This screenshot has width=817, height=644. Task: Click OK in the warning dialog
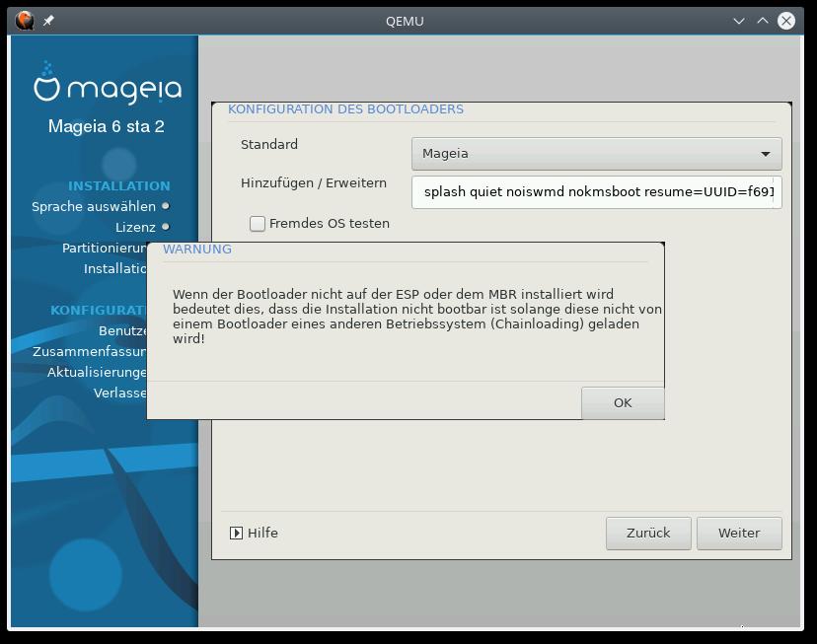pos(623,403)
